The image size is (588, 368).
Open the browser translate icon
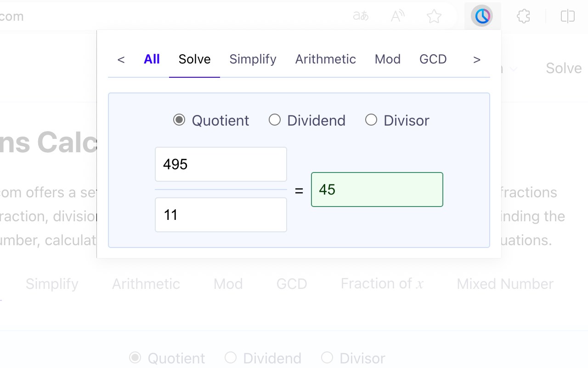[361, 17]
